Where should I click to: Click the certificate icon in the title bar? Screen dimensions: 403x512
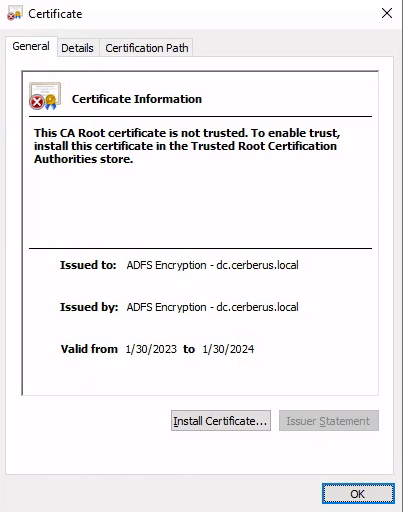click(x=14, y=14)
